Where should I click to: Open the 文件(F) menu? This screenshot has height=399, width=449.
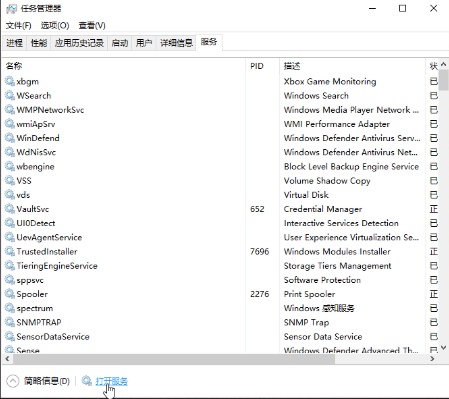(x=18, y=25)
